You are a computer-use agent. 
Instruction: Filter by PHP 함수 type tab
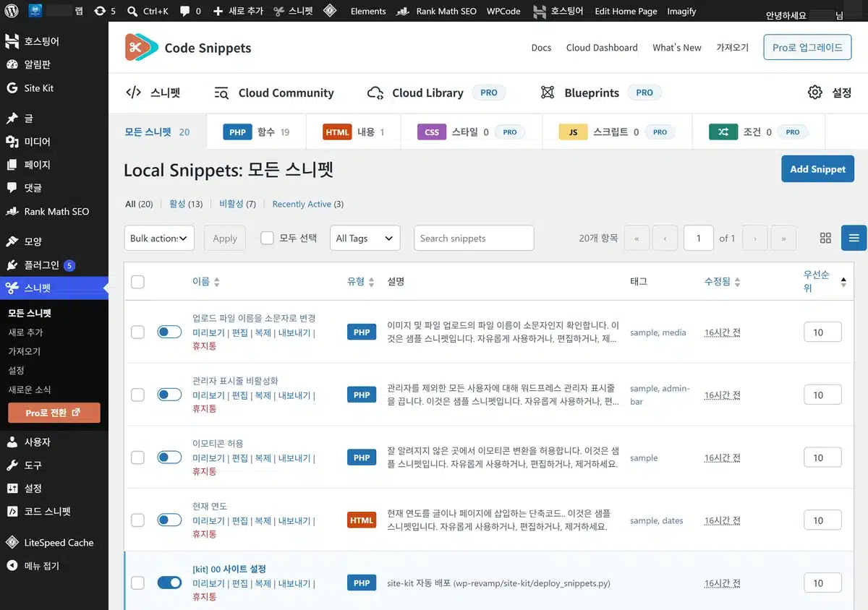pos(256,132)
